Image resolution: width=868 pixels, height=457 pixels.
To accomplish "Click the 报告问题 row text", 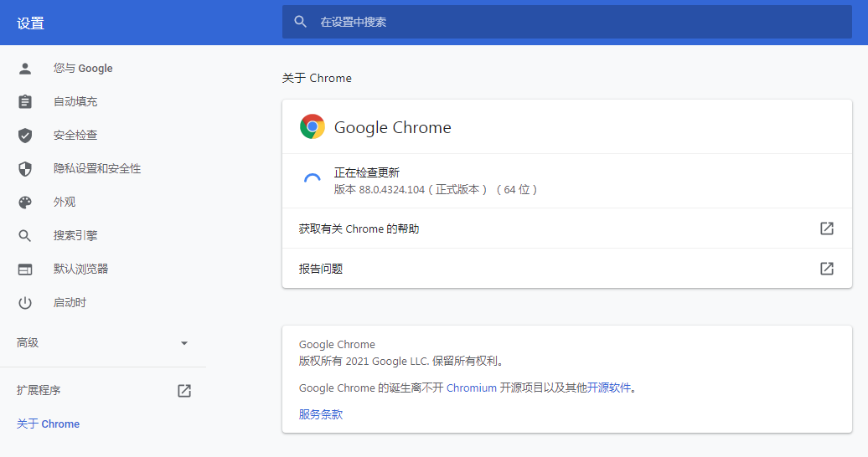I will tap(321, 269).
